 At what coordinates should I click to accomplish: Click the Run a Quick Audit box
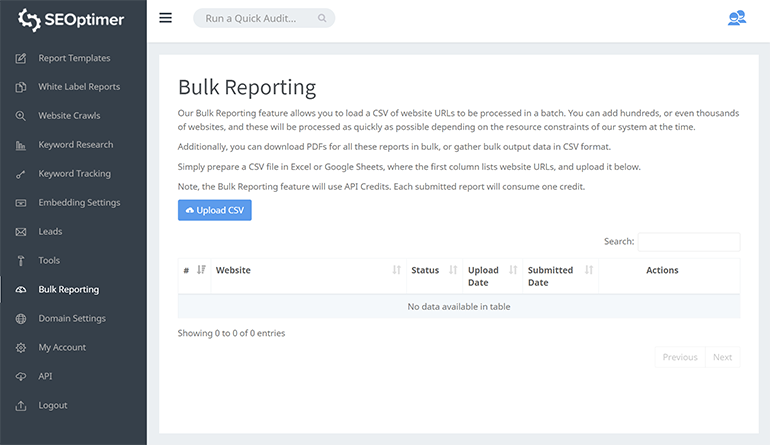pos(264,18)
